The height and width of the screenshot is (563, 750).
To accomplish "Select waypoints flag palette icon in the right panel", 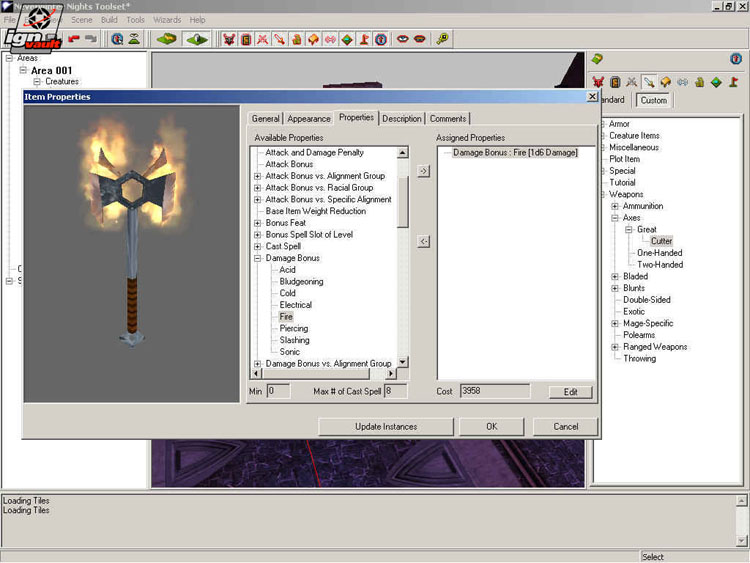I will pyautogui.click(x=733, y=82).
